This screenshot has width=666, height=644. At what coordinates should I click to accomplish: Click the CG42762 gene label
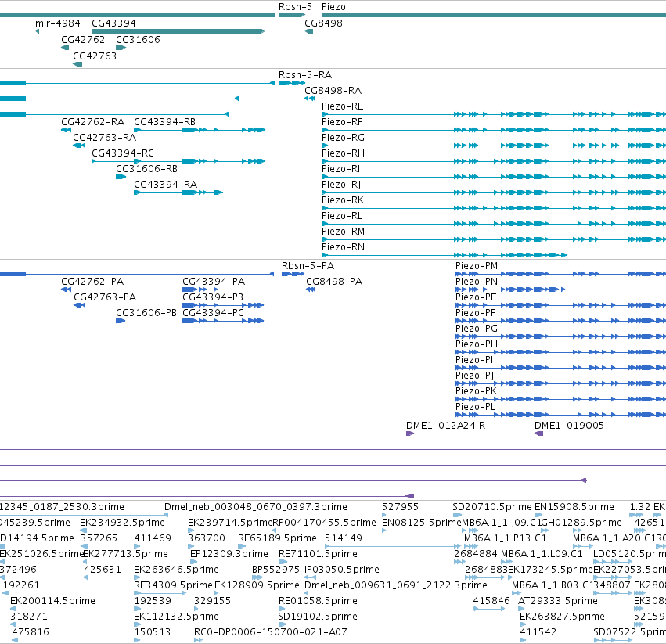pos(83,39)
